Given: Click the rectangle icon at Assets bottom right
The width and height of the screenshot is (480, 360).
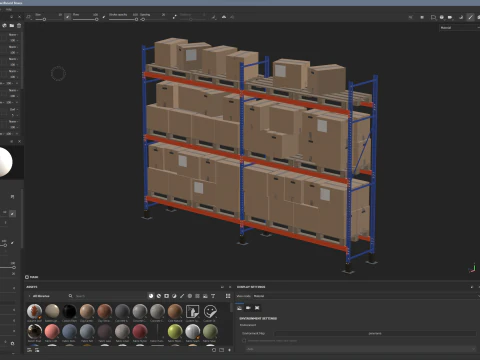Looking at the screenshot, I should 222,350.
